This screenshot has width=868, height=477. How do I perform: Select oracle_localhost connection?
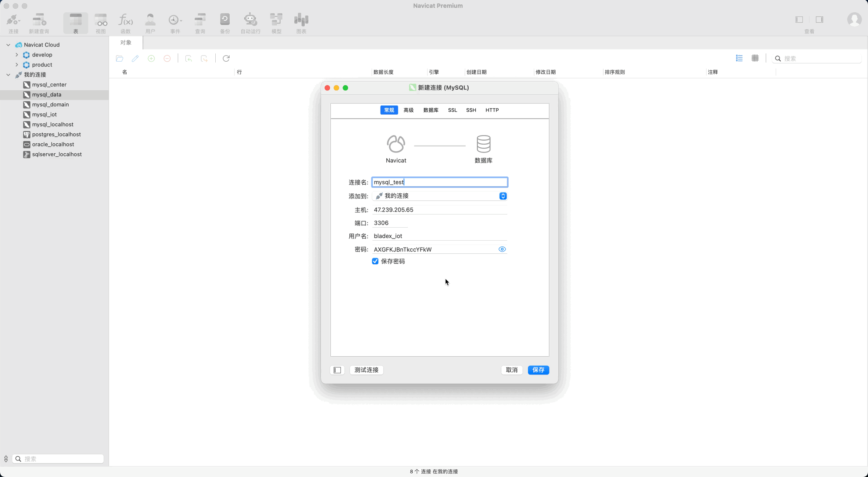(x=54, y=145)
